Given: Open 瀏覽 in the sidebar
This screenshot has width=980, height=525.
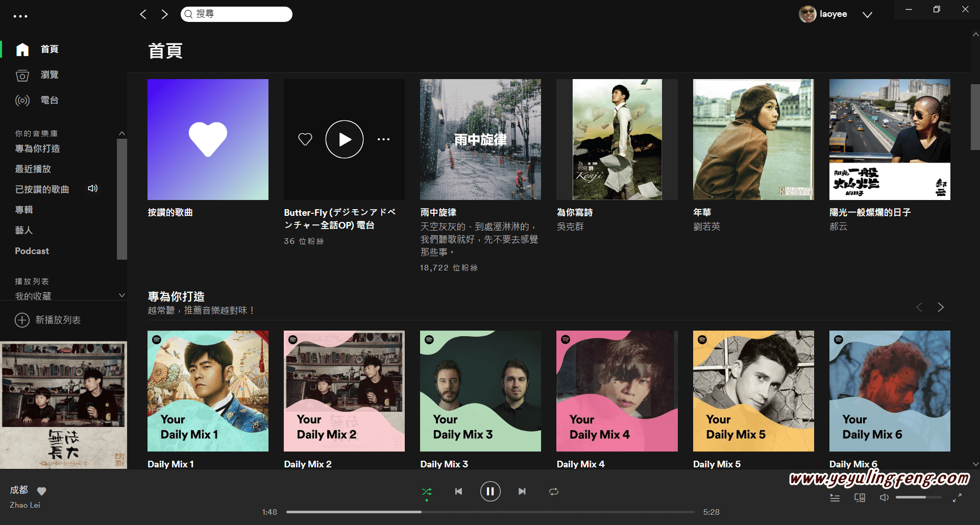Looking at the screenshot, I should (x=50, y=74).
